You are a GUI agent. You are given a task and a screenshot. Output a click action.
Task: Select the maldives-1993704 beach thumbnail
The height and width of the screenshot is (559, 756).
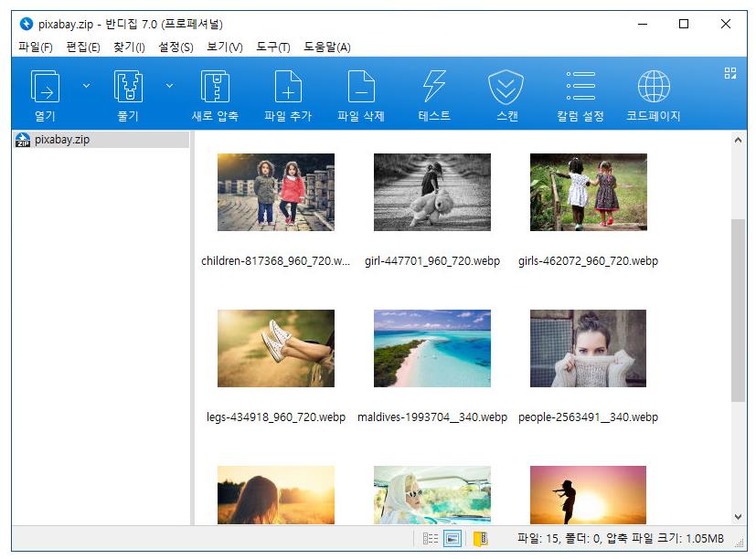click(x=432, y=348)
